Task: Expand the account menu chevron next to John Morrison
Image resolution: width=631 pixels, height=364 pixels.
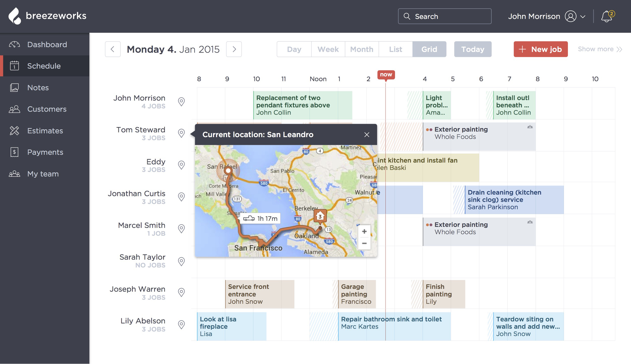Action: (x=583, y=16)
